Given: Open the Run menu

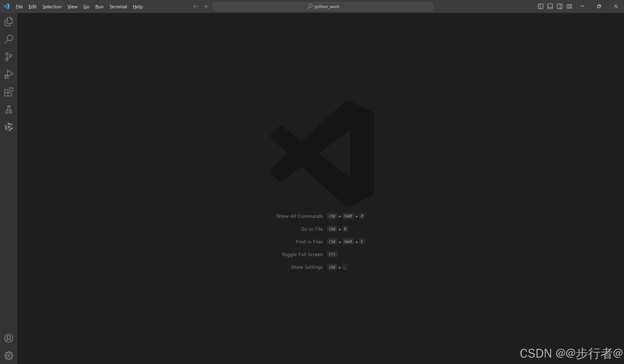Looking at the screenshot, I should pos(99,6).
